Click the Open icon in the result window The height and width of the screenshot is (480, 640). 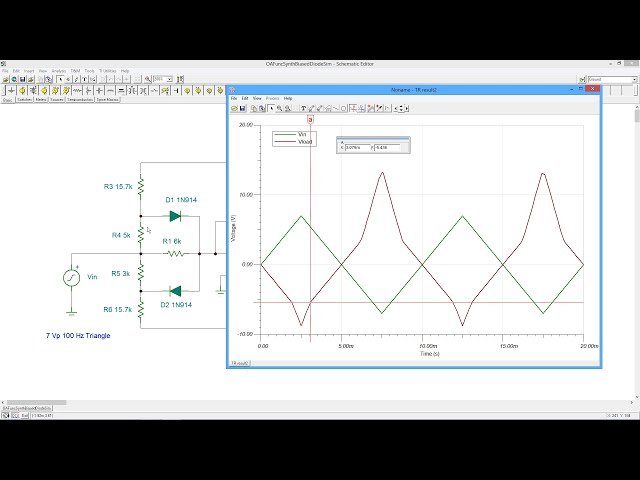tap(234, 109)
